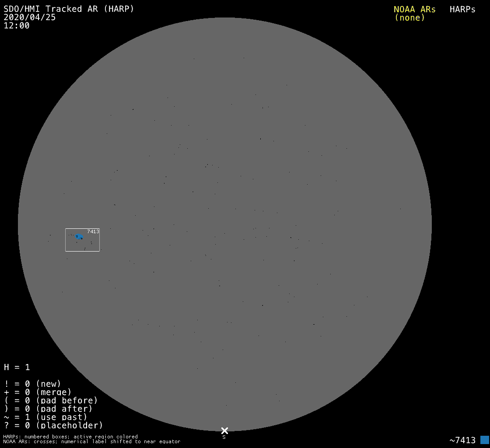Click the '! = 0 (new)' legend entry
This screenshot has height=448, width=490.
point(32,384)
